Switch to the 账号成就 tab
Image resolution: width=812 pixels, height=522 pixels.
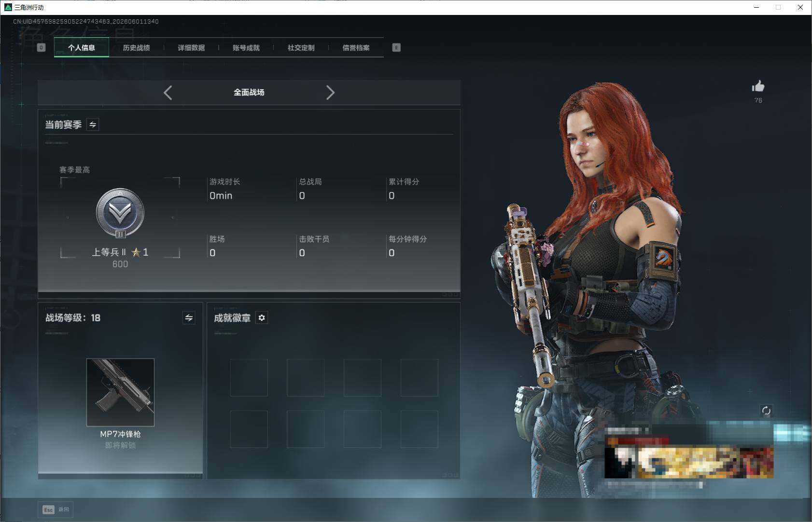(x=246, y=47)
